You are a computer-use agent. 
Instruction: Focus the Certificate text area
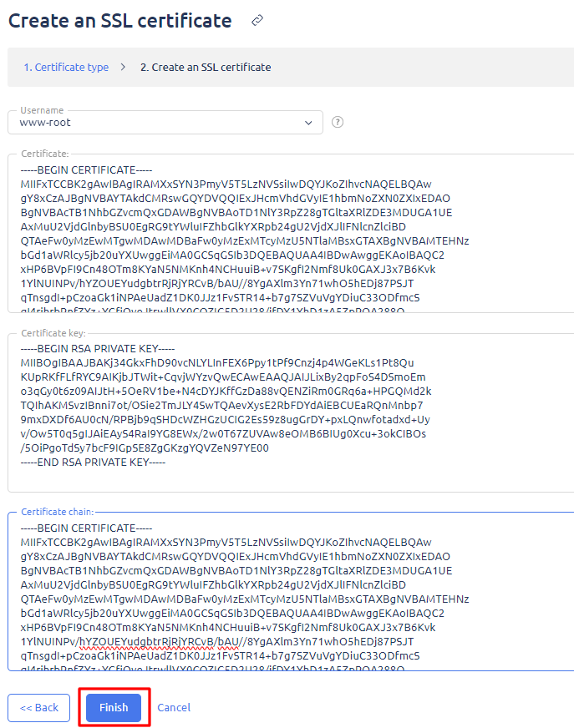(292, 242)
